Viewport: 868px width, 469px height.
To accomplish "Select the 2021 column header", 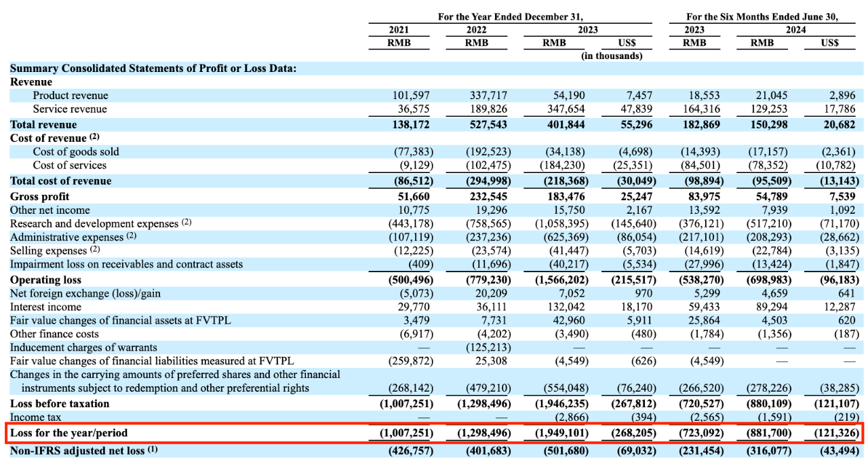I will click(399, 30).
